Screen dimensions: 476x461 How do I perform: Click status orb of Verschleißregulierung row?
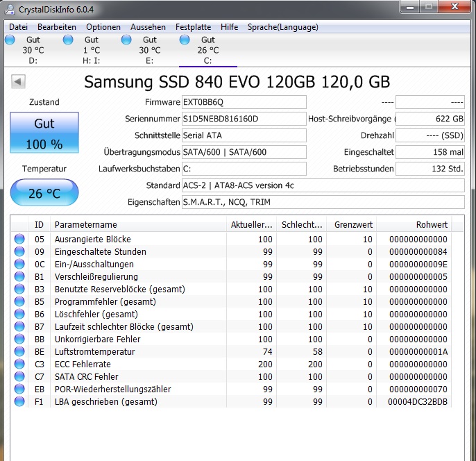(19, 276)
